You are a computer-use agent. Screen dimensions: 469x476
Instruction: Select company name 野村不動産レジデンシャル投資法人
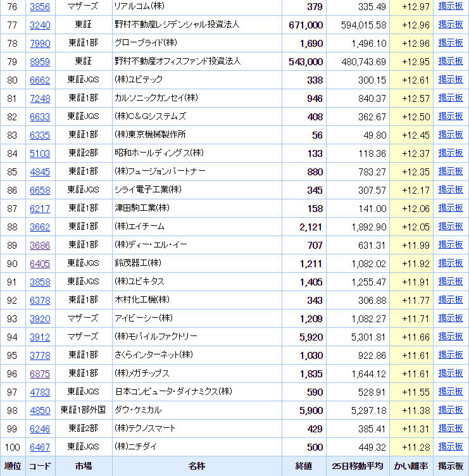pos(177,25)
